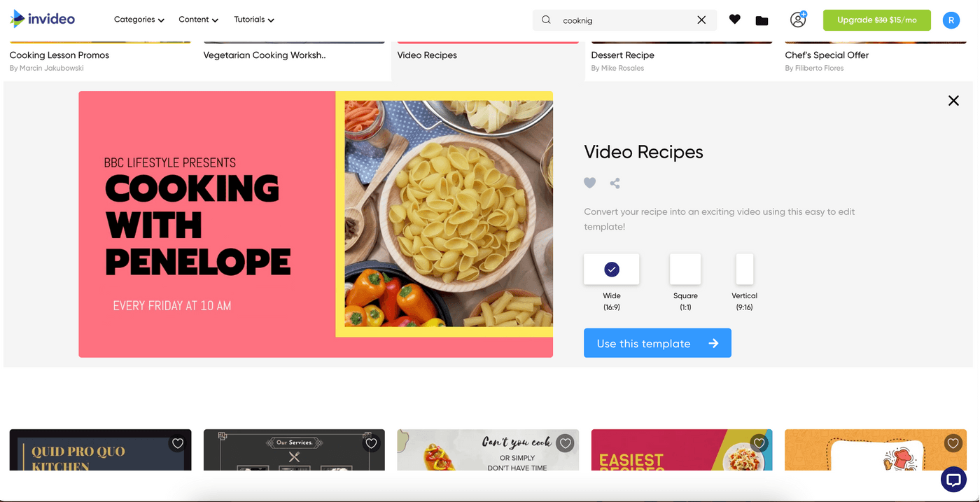This screenshot has width=980, height=502.
Task: Open the folder icon in header
Action: tap(762, 20)
